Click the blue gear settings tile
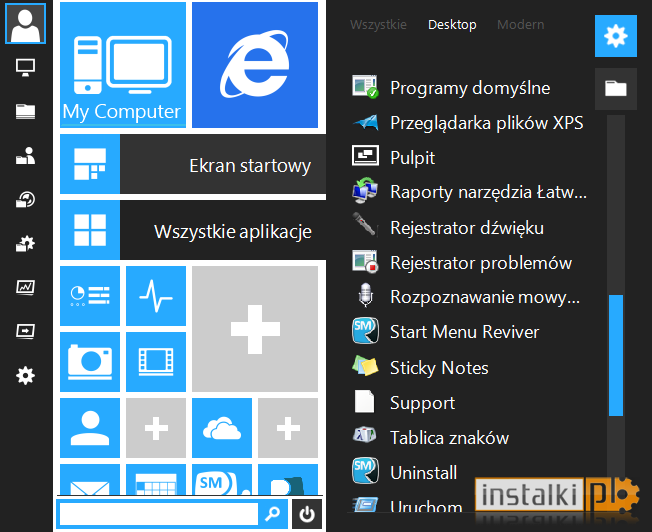This screenshot has width=652, height=532. coord(616,36)
